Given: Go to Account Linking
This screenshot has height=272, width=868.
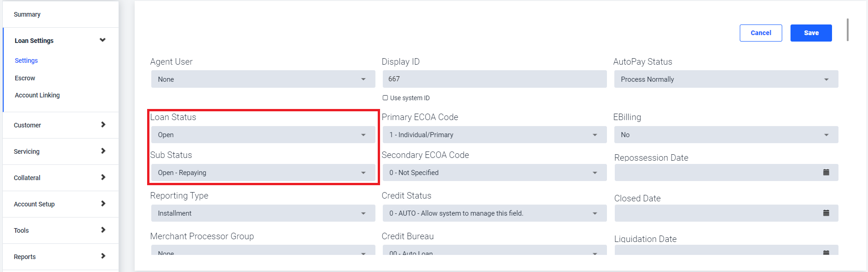Looking at the screenshot, I should tap(37, 95).
